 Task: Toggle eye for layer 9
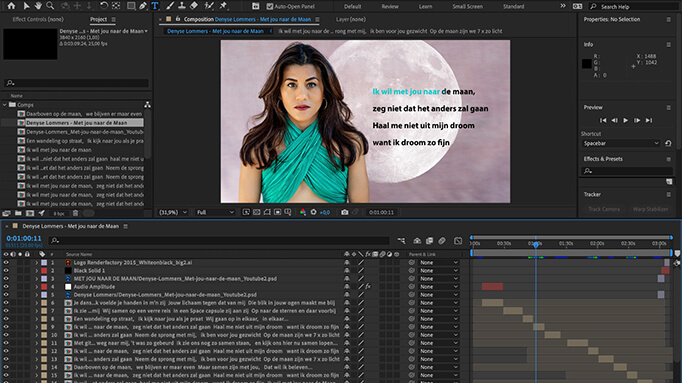pyautogui.click(x=6, y=327)
